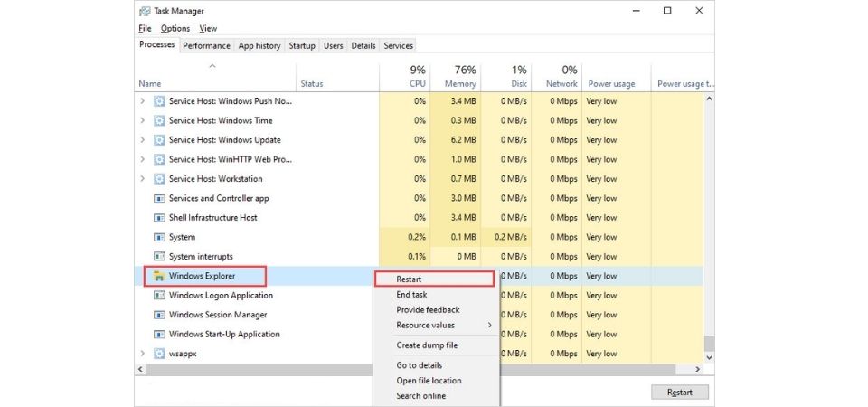This screenshot has width=868, height=407.
Task: Click horizontal scrollbar right arrow
Action: (x=697, y=369)
